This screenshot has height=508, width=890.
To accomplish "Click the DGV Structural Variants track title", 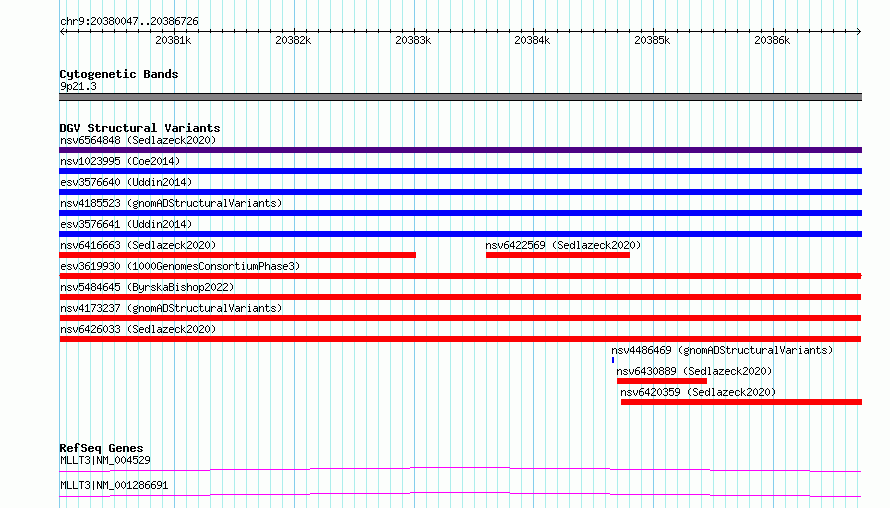I will 140,128.
